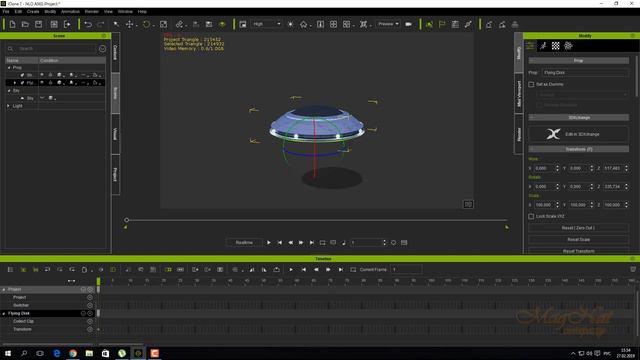The height and width of the screenshot is (360, 640).
Task: Select the Scale tool
Action: (163, 24)
